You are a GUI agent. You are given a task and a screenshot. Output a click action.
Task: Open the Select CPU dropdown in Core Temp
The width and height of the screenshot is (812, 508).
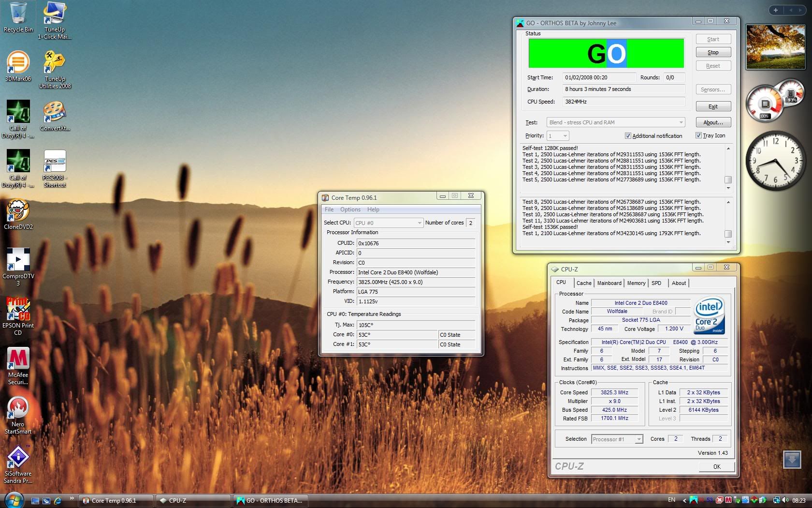(x=388, y=223)
